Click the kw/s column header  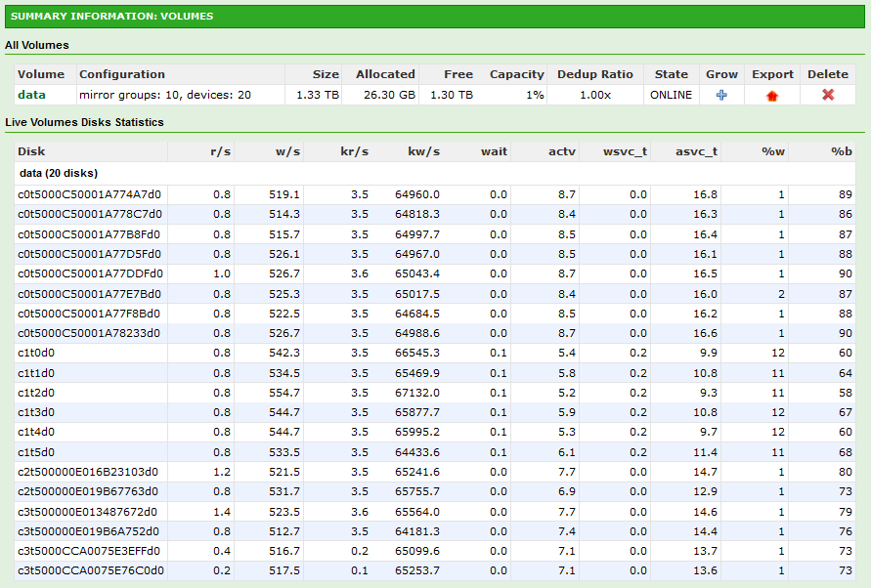click(424, 151)
